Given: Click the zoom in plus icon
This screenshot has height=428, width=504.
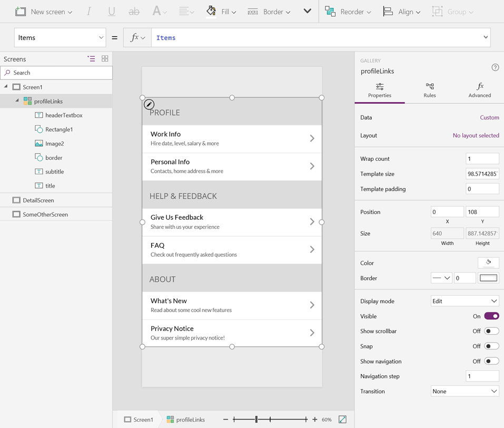Looking at the screenshot, I should pos(315,420).
